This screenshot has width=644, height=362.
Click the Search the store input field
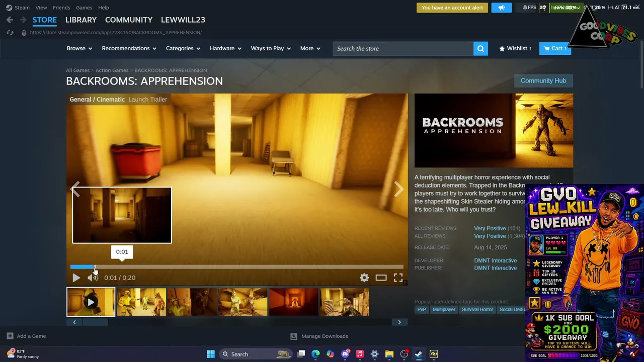tap(403, 49)
